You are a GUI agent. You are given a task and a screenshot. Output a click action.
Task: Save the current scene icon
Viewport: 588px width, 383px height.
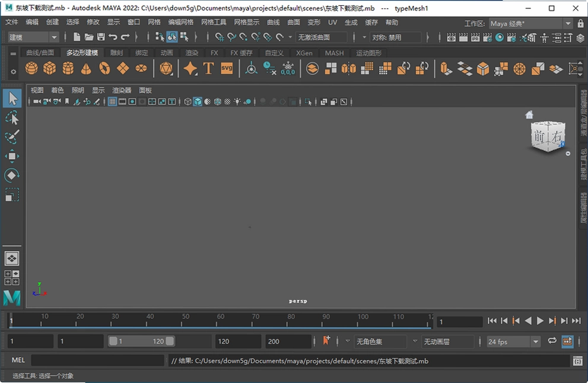[101, 37]
